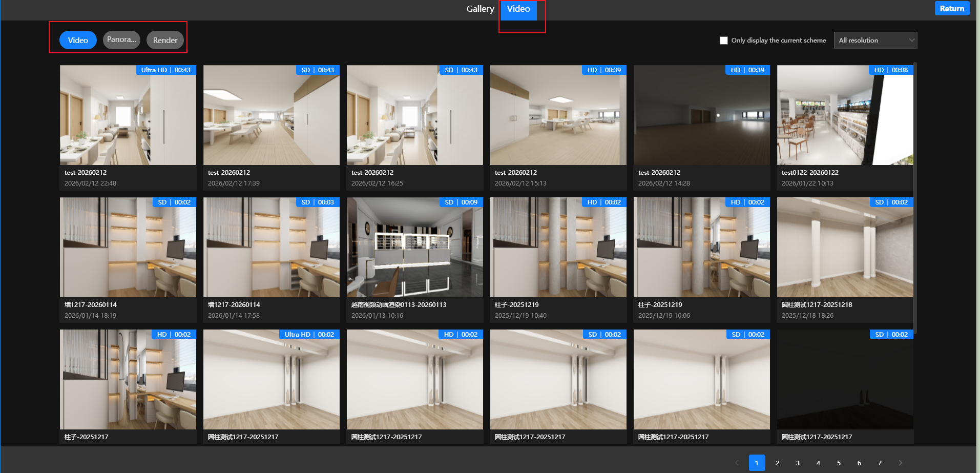The height and width of the screenshot is (473, 980).
Task: Enable 'Only display the current scheme' checkbox
Action: (x=723, y=40)
